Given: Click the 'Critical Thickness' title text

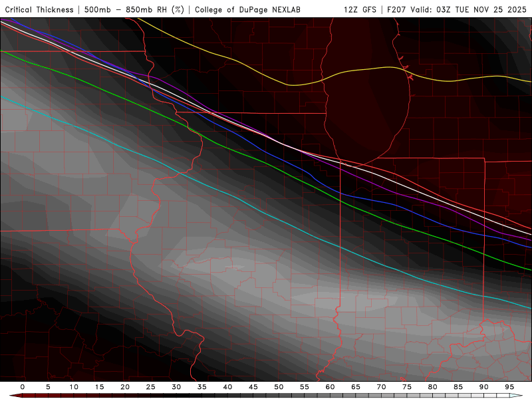Looking at the screenshot, I should pyautogui.click(x=39, y=9).
